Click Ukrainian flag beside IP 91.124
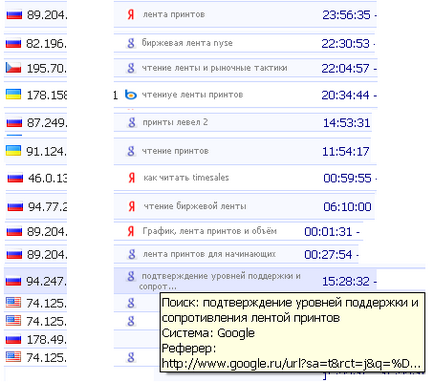Image resolution: width=434 pixels, height=382 pixels. point(13,151)
